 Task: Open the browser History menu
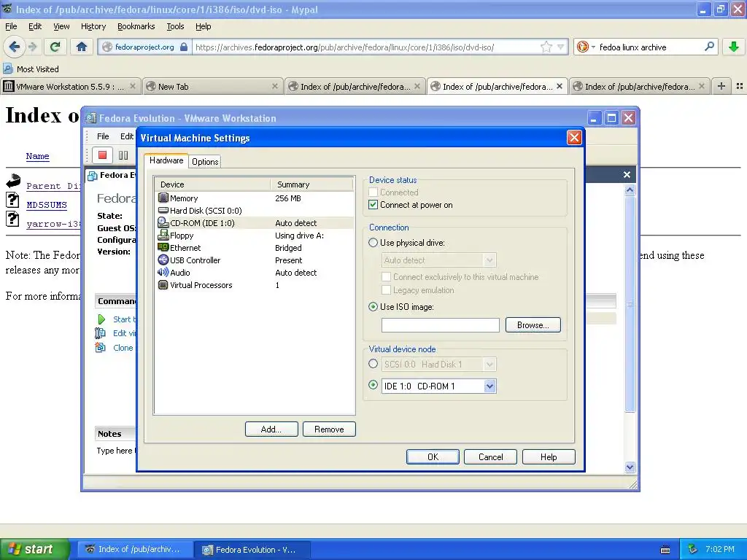pos(93,26)
